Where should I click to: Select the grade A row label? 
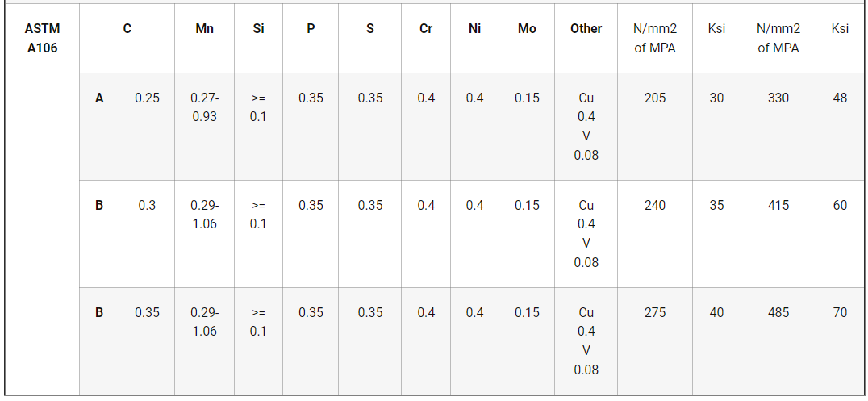tap(99, 98)
